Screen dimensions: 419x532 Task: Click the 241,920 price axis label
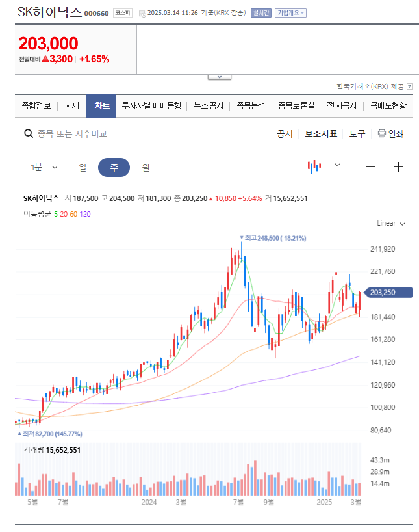pos(383,249)
